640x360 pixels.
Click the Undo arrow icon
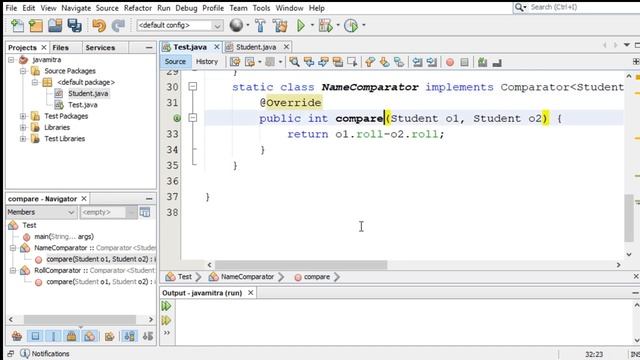coord(99,25)
